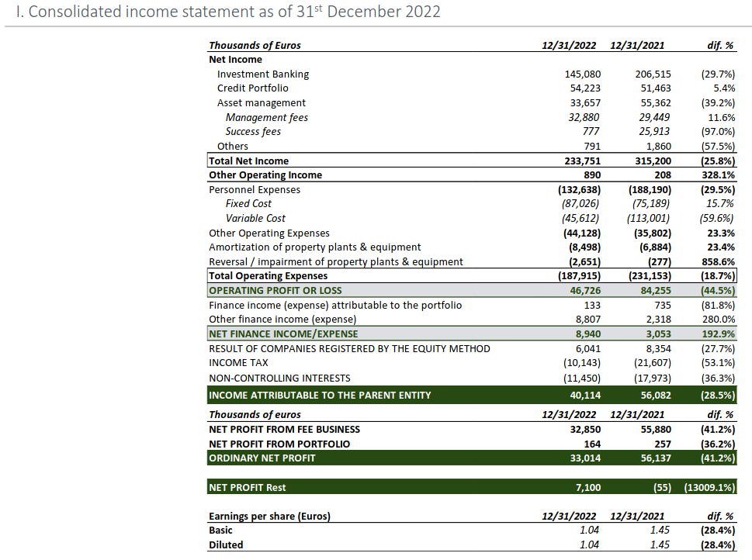Select the Success fees (97.0%) difference
Viewport: 752px width, 560px height.
coord(718,131)
